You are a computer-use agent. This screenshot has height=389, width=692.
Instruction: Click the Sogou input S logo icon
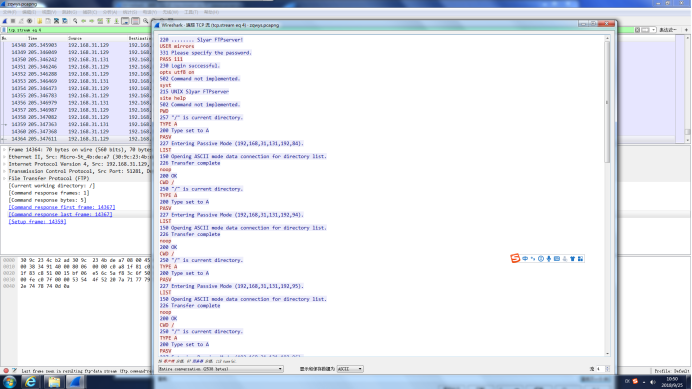coord(515,258)
